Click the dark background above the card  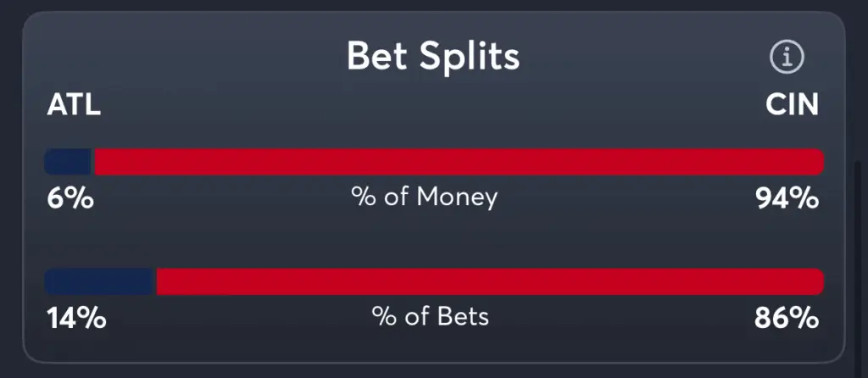[x=434, y=4]
